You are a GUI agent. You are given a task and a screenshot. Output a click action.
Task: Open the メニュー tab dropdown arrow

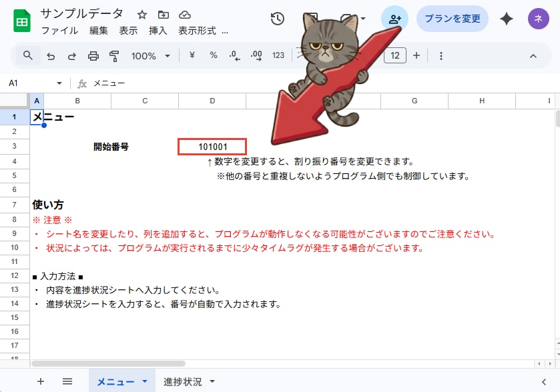(145, 381)
